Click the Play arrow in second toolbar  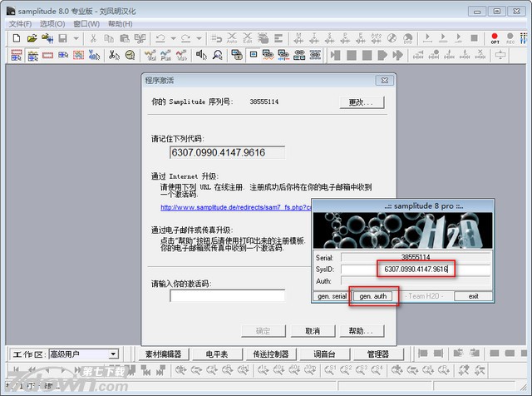(382, 55)
